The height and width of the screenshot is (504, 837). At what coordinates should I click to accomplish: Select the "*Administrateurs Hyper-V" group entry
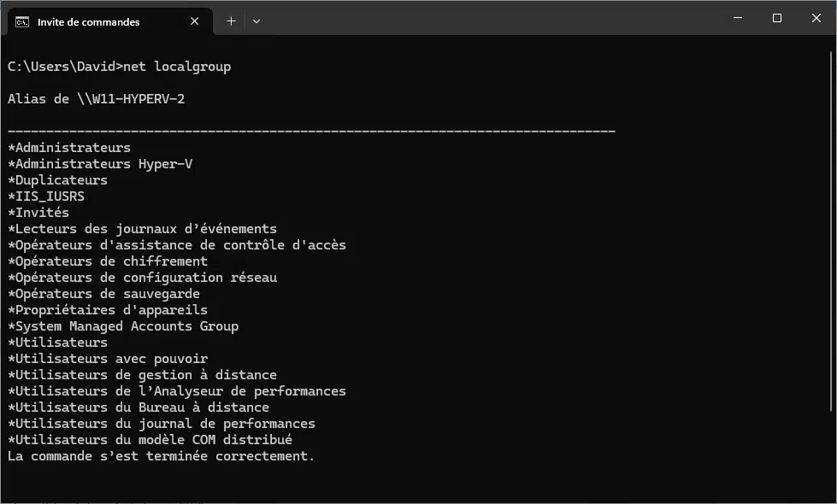coord(100,163)
